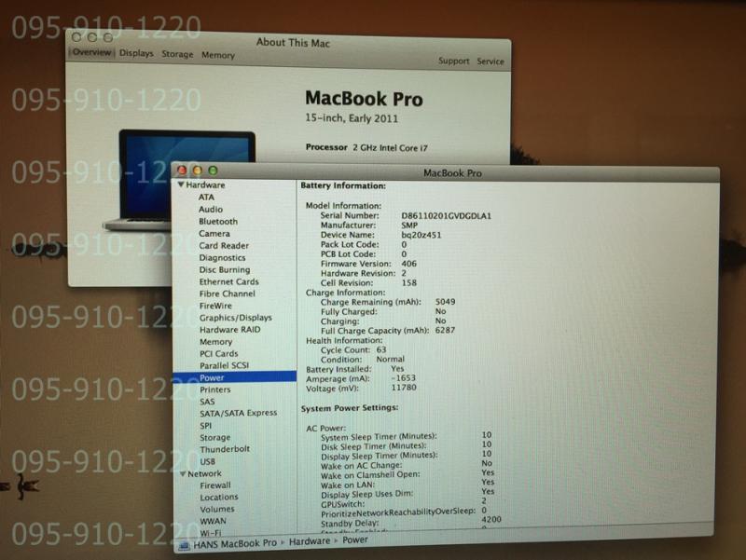Click Power in the bottom path bar
746x560 pixels.
coord(355,540)
